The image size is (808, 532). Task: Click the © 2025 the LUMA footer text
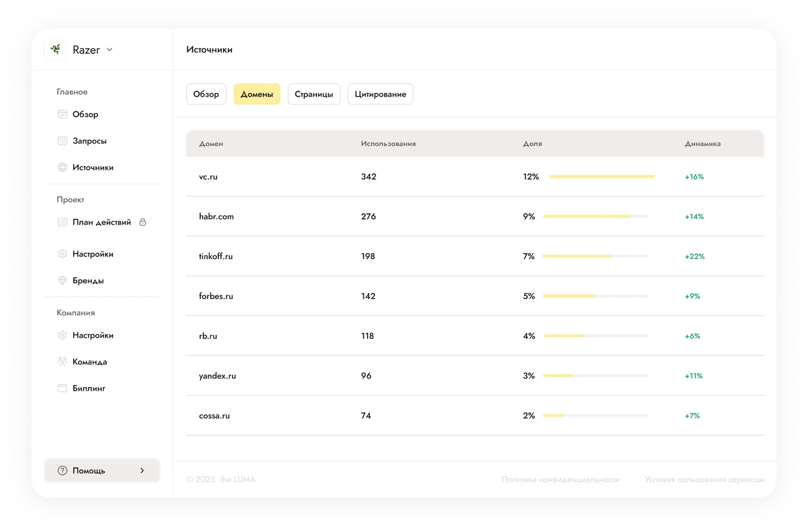(x=221, y=479)
